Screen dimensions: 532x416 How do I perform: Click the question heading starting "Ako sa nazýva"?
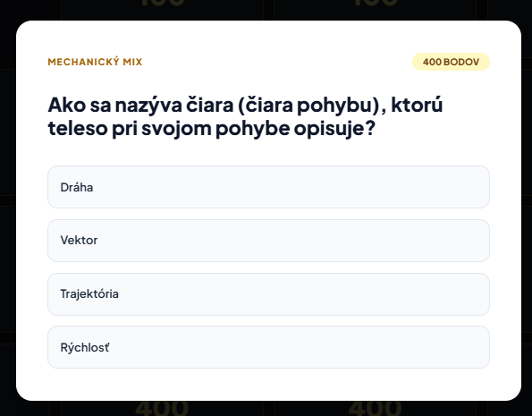tap(245, 116)
